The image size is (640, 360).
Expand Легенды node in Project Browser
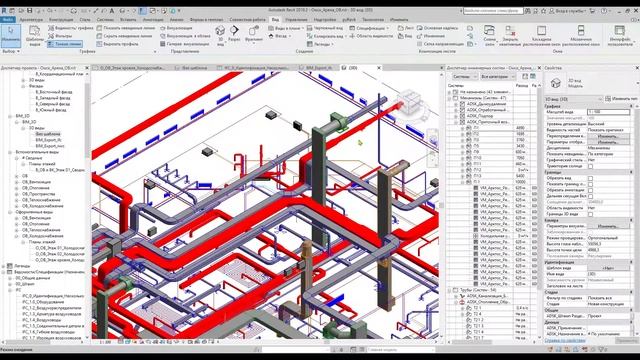(4, 266)
